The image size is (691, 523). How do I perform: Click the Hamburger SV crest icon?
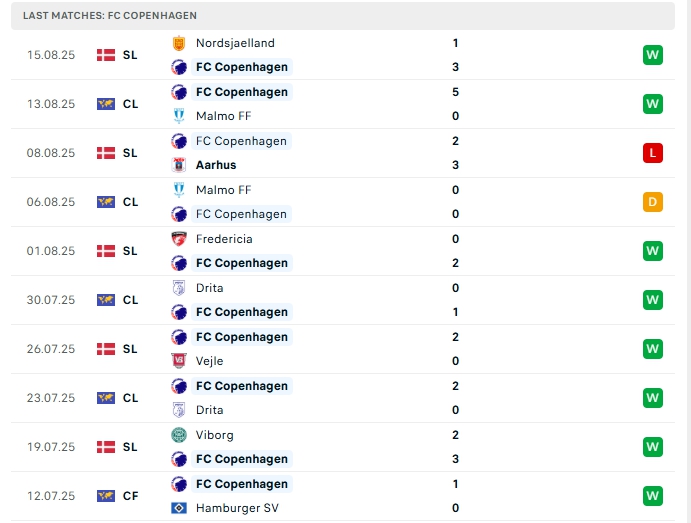click(x=180, y=508)
